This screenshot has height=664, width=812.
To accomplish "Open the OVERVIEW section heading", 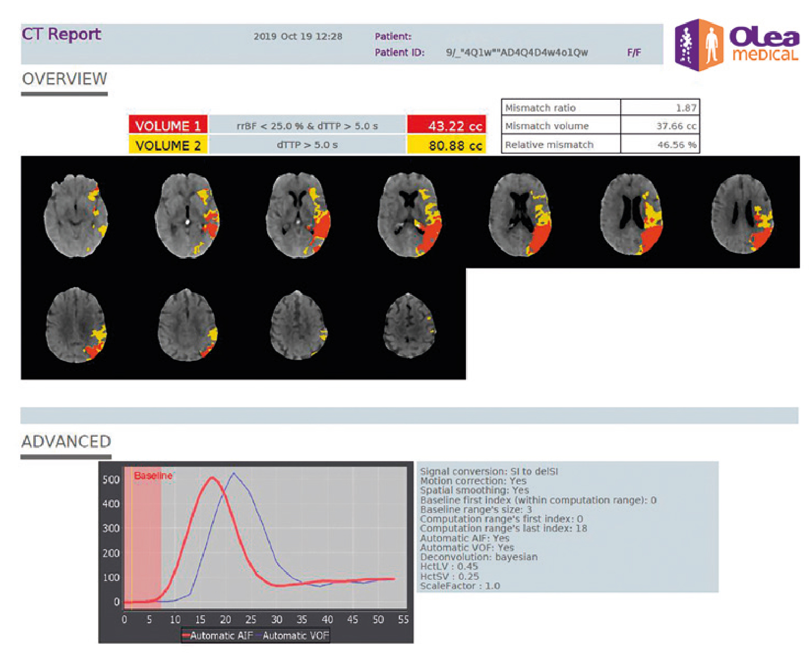I will 64,79.
